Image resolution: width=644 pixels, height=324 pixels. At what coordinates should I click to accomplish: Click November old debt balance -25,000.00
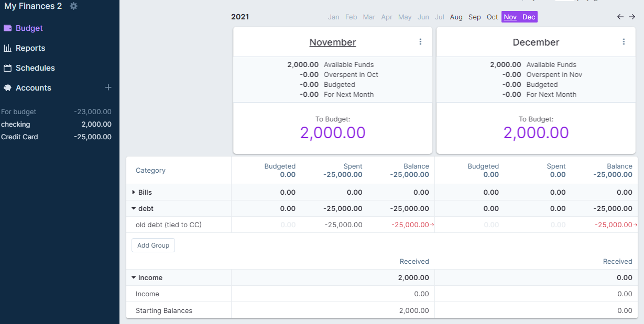(410, 225)
